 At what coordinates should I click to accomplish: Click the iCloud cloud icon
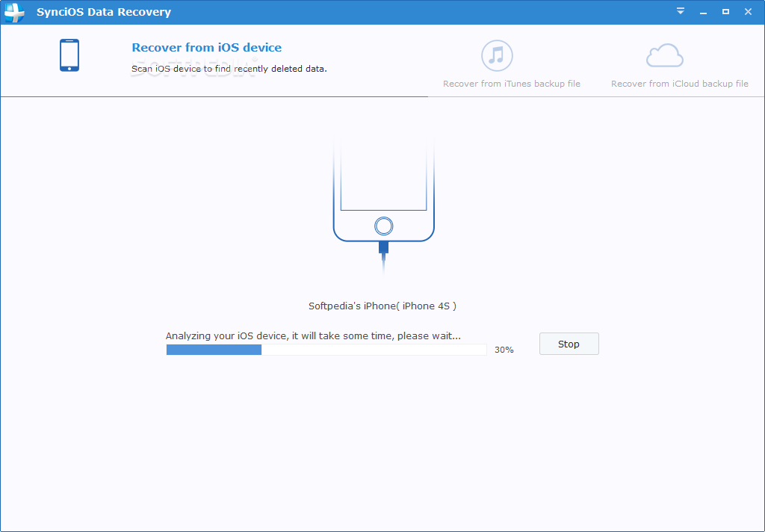[664, 55]
